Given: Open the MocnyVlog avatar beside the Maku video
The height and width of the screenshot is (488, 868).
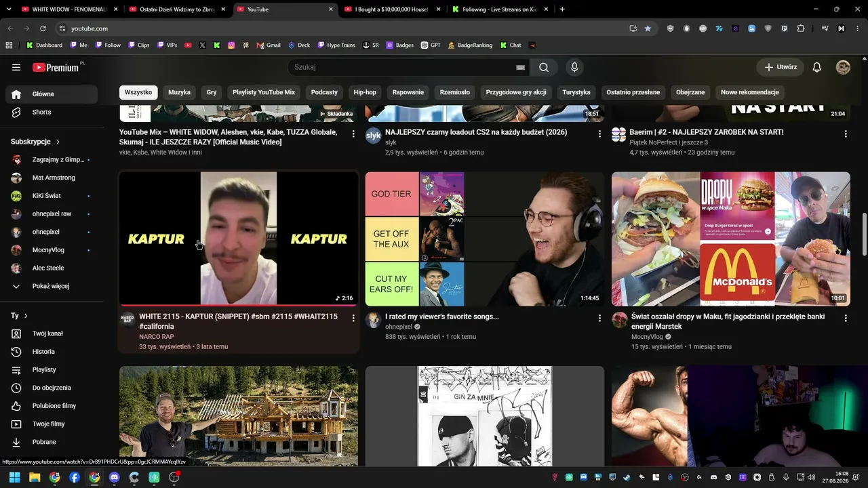Looking at the screenshot, I should coord(619,321).
